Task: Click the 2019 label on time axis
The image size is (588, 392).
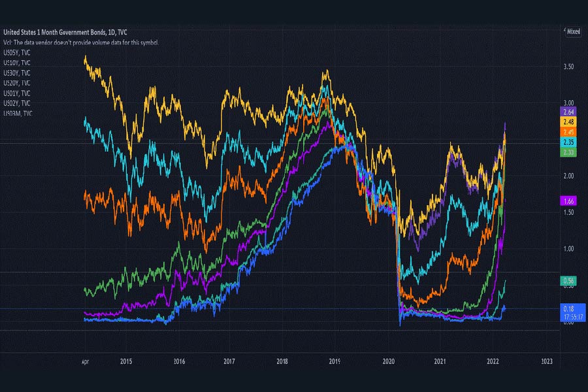Action: coord(335,361)
